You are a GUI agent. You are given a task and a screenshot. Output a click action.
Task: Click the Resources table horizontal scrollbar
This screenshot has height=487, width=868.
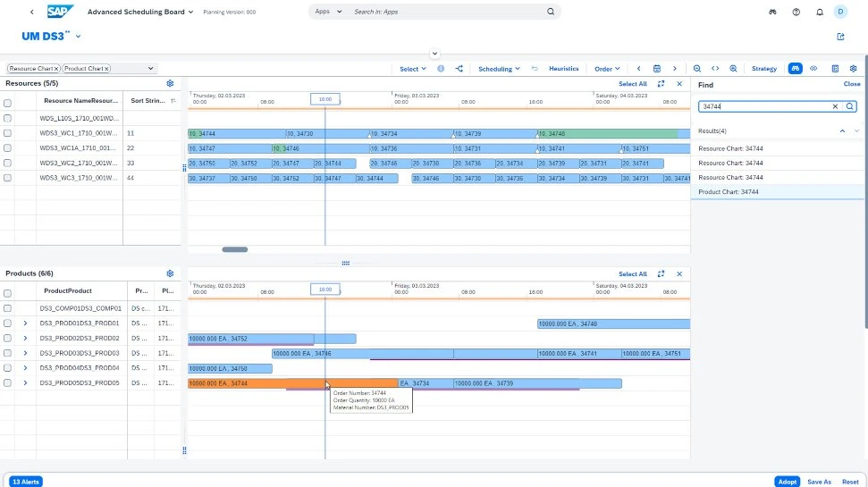click(235, 249)
